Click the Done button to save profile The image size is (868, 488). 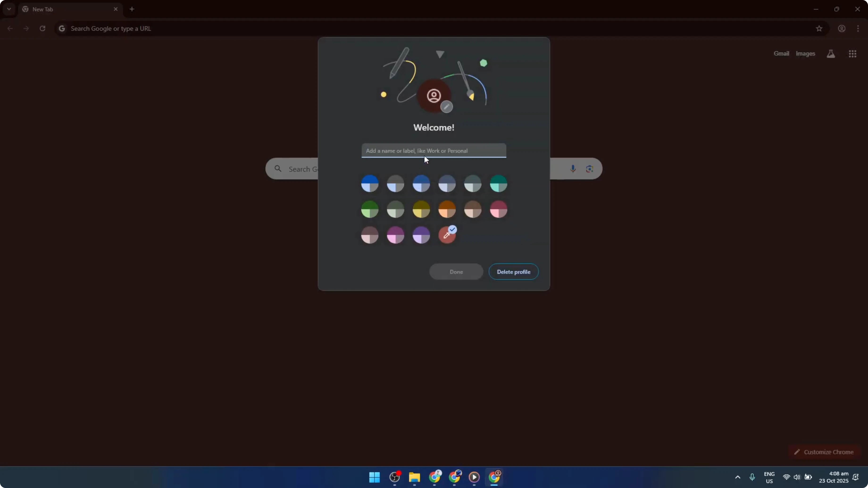point(456,272)
